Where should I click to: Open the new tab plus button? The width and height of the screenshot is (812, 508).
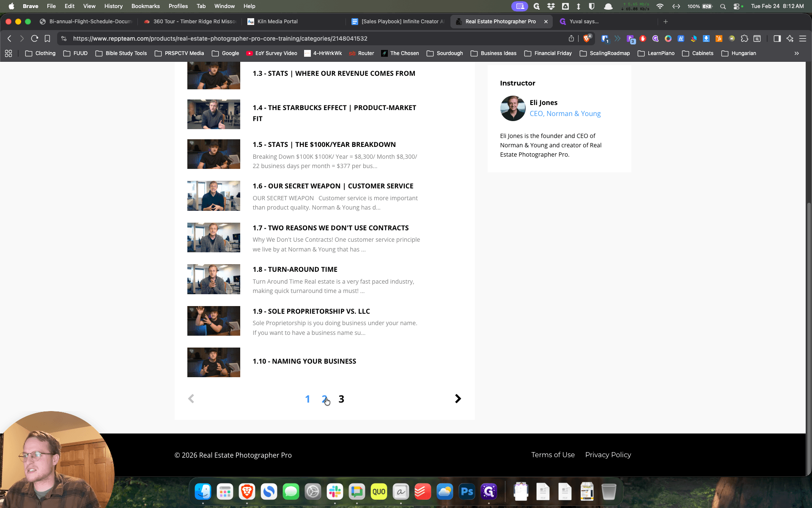(666, 22)
